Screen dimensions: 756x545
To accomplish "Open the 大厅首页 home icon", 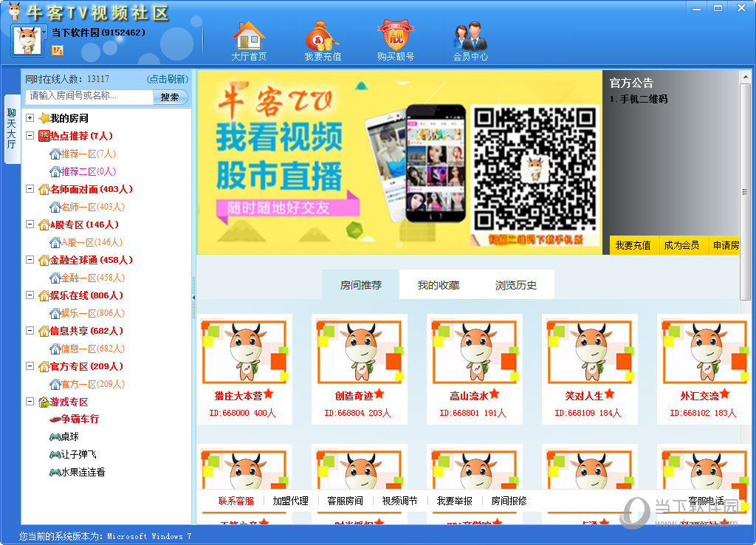I will coord(248,34).
